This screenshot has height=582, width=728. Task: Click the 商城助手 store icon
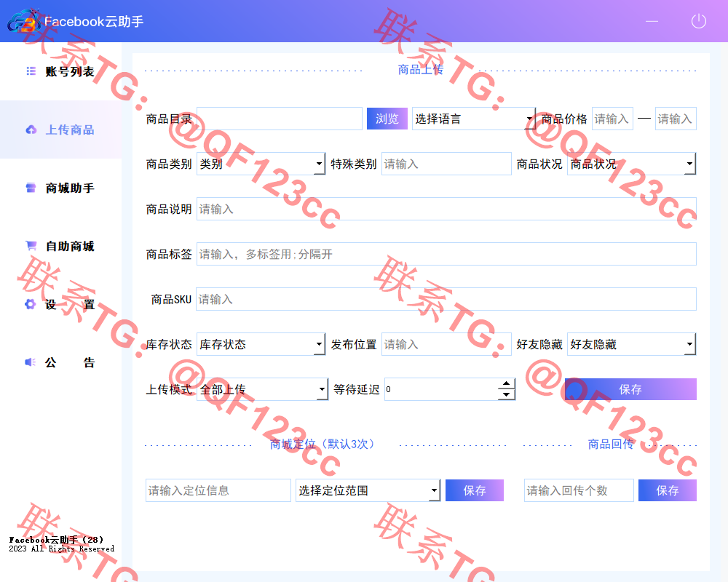pos(31,188)
